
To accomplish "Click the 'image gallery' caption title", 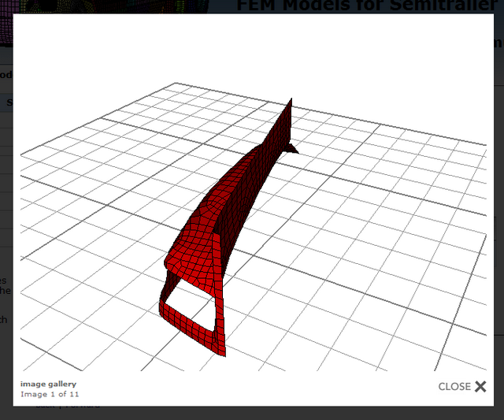I will [x=49, y=384].
